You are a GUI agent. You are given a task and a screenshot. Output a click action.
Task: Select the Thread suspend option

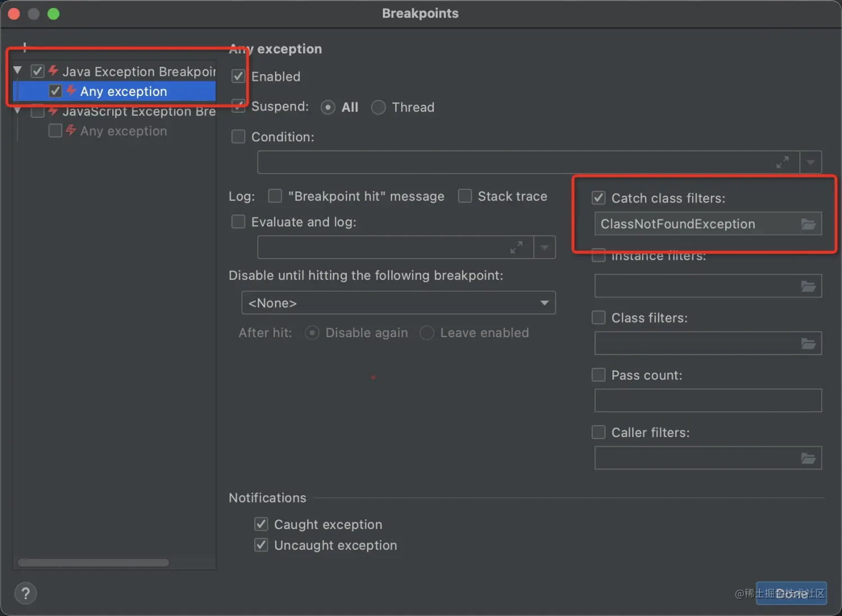(x=378, y=107)
